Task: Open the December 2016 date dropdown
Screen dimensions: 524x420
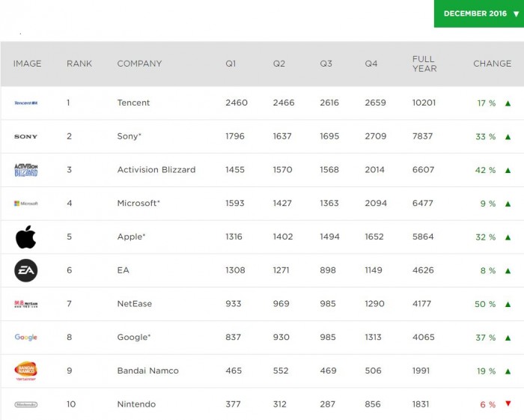Action: 479,13
